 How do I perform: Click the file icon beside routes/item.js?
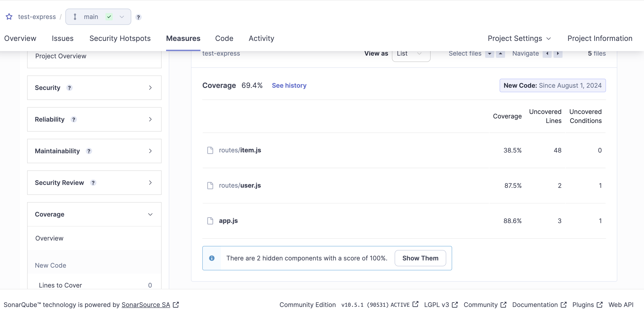coord(210,150)
